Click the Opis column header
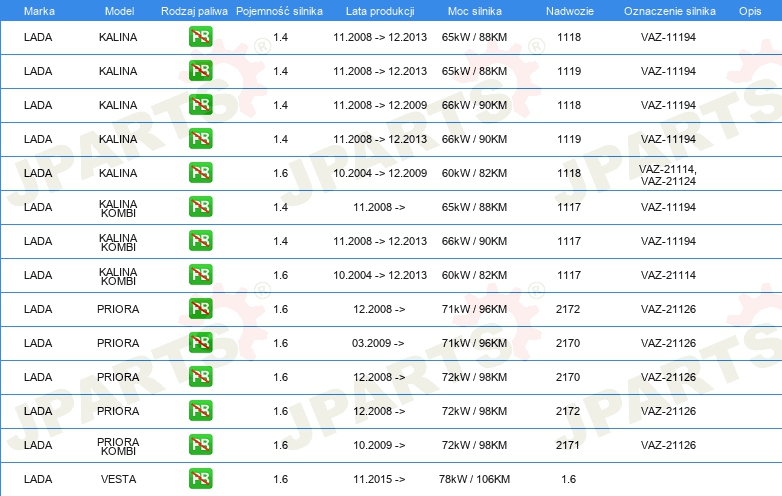 (750, 11)
